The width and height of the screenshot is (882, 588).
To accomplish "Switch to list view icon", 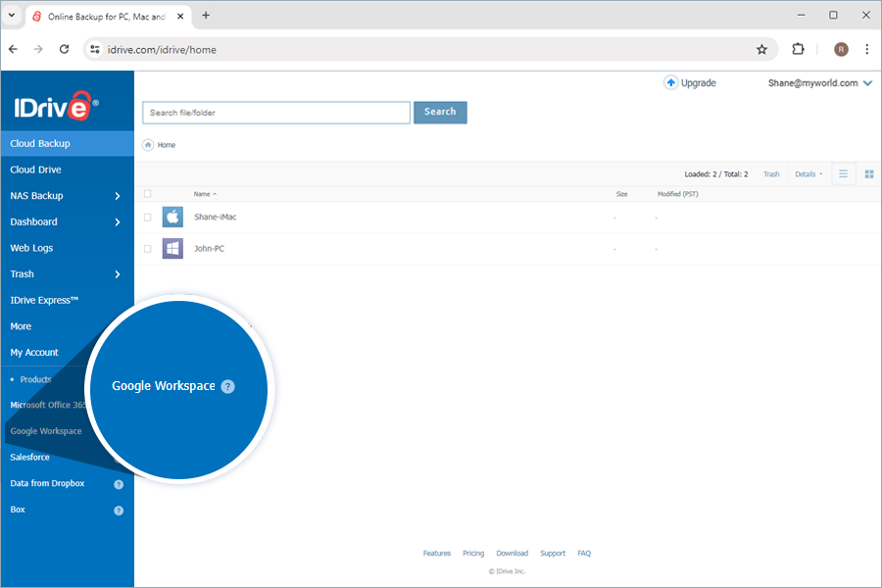I will click(843, 173).
